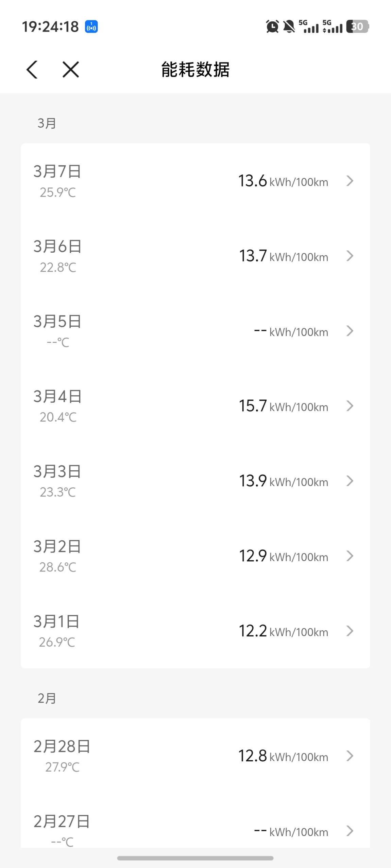Tap the muted notification bell icon
The height and width of the screenshot is (868, 391).
coord(289,26)
